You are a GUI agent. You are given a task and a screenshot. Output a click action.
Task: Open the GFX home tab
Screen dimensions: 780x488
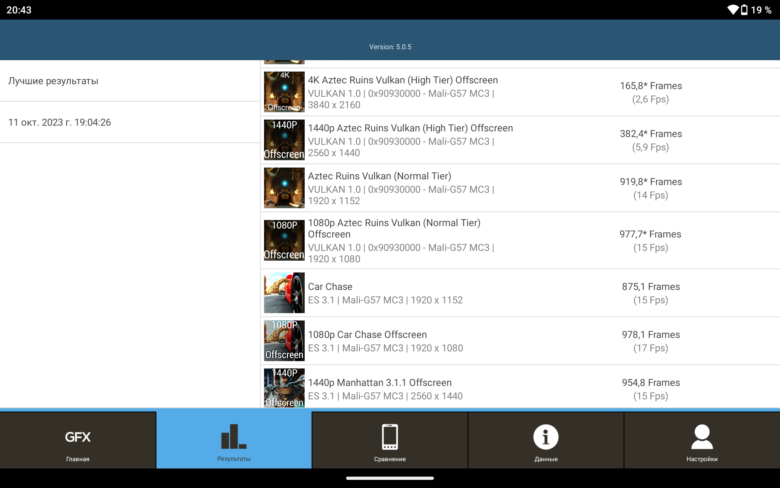coord(78,440)
